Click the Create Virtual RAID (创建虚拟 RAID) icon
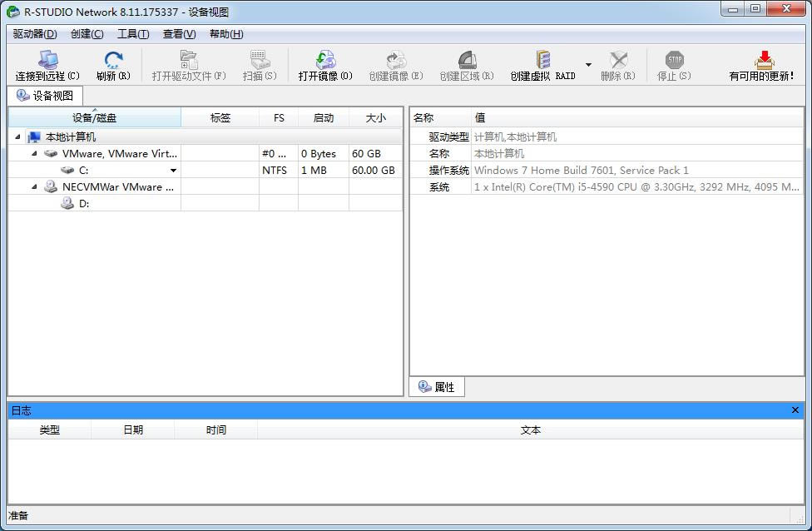The width and height of the screenshot is (812, 531). point(542,60)
